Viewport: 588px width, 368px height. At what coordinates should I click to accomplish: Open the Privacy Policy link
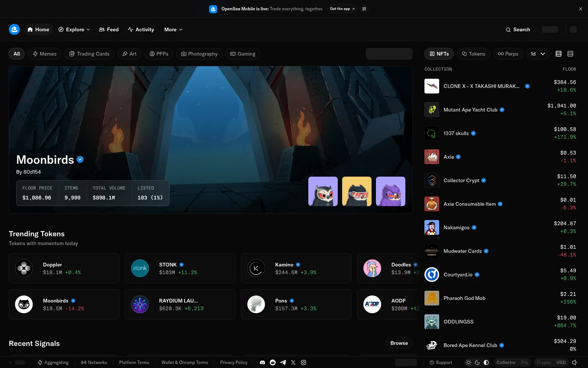click(x=234, y=362)
